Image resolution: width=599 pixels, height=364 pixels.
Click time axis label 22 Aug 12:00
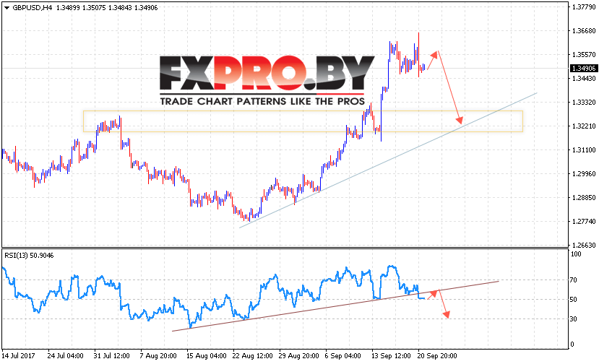pyautogui.click(x=252, y=356)
